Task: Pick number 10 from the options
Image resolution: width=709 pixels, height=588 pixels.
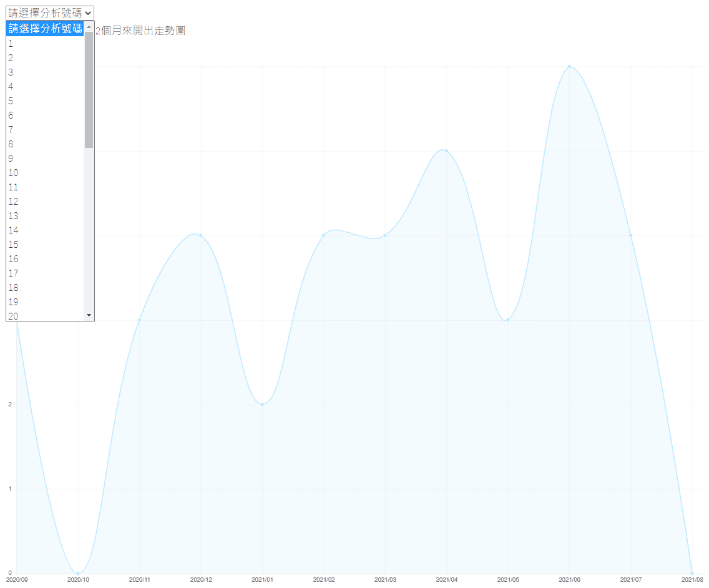Action: point(45,173)
